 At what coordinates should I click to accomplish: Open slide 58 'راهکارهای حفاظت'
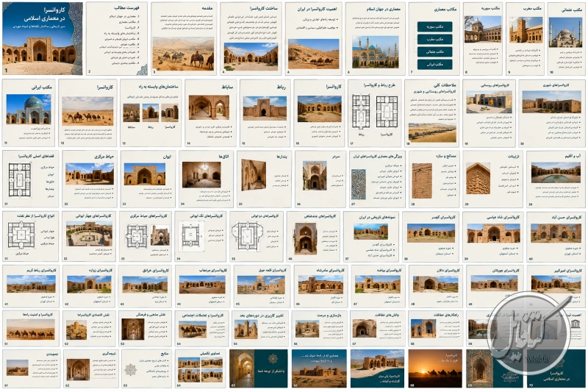tap(436, 328)
